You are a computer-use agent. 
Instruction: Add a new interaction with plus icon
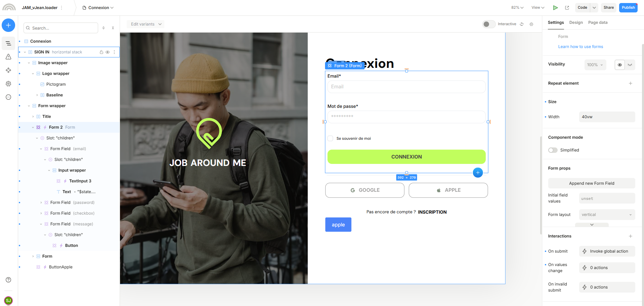pos(631,236)
